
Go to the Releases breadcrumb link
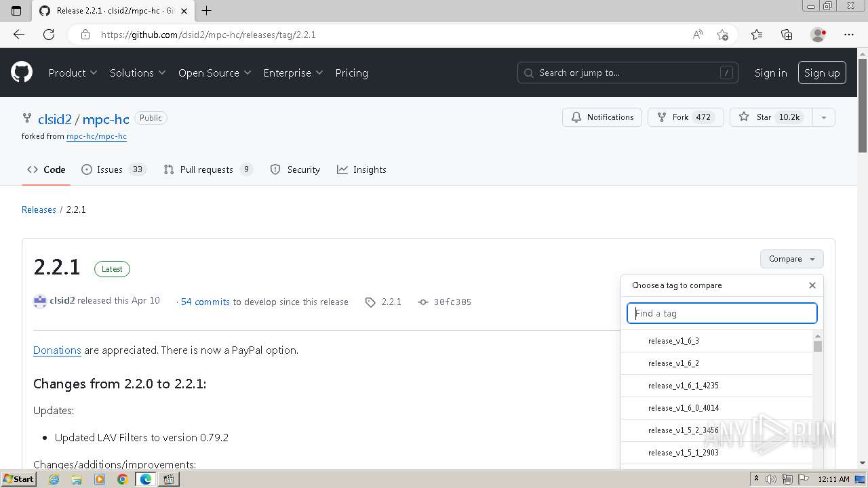[39, 209]
